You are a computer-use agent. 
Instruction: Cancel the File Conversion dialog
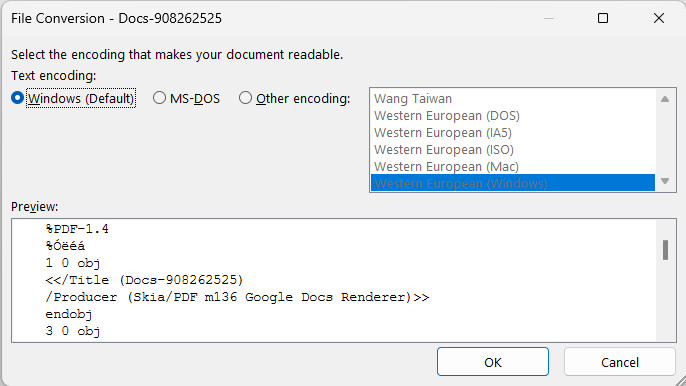click(620, 362)
